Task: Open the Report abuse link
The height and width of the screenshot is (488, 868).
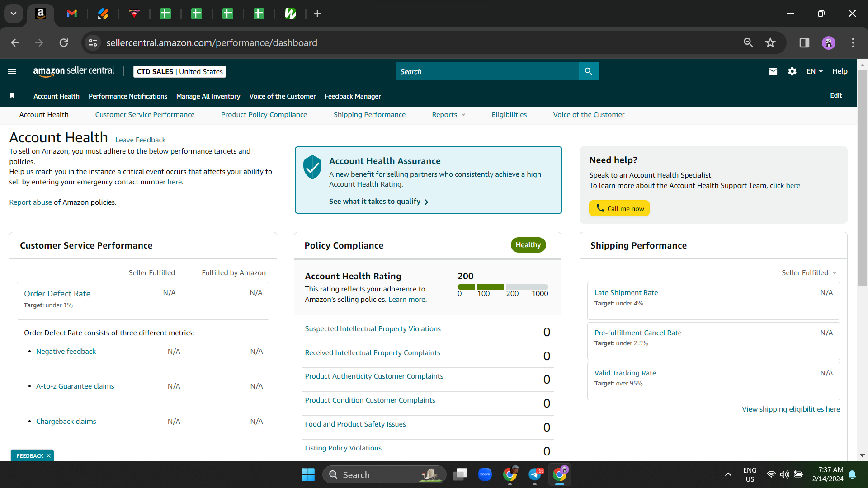Action: point(30,202)
